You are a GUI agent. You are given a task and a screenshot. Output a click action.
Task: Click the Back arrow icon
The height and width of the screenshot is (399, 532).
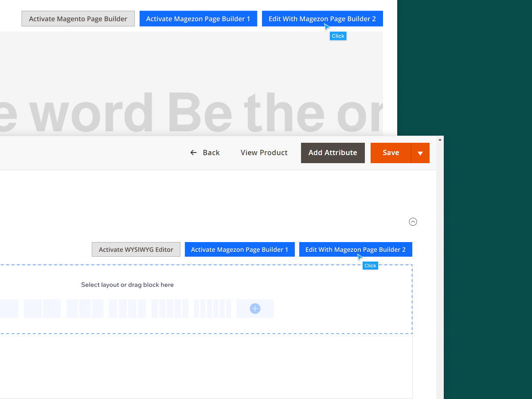click(193, 153)
